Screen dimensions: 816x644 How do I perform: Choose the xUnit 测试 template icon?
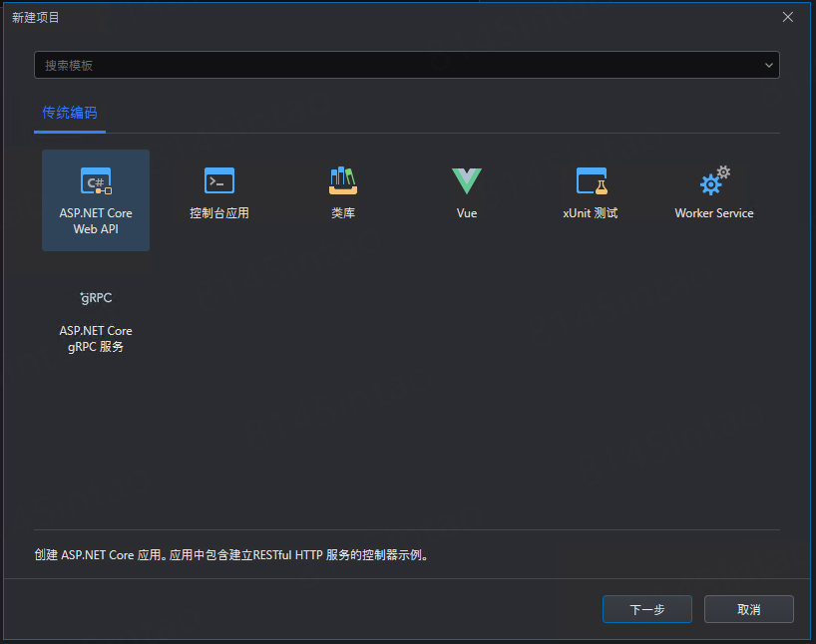(x=592, y=180)
